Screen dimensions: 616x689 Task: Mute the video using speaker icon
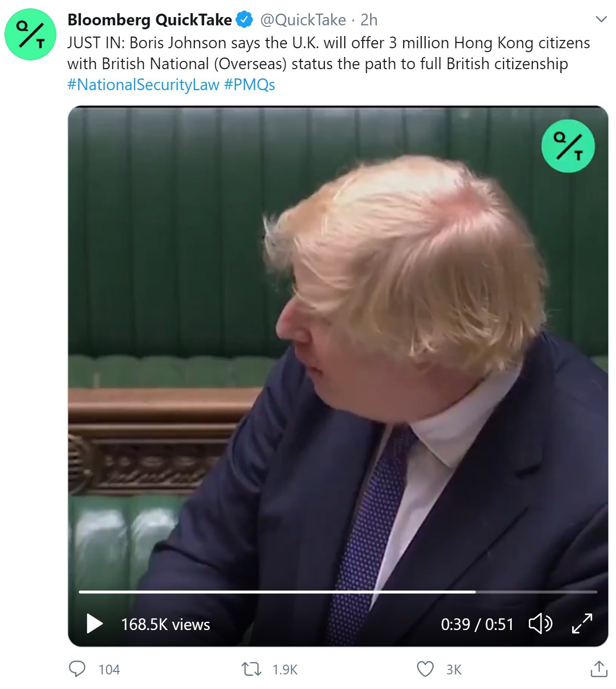(x=540, y=624)
